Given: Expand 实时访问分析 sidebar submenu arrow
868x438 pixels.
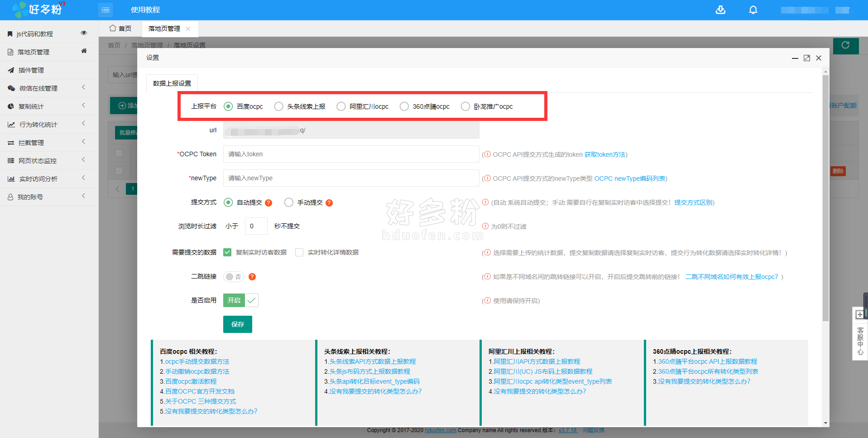Looking at the screenshot, I should click(83, 178).
